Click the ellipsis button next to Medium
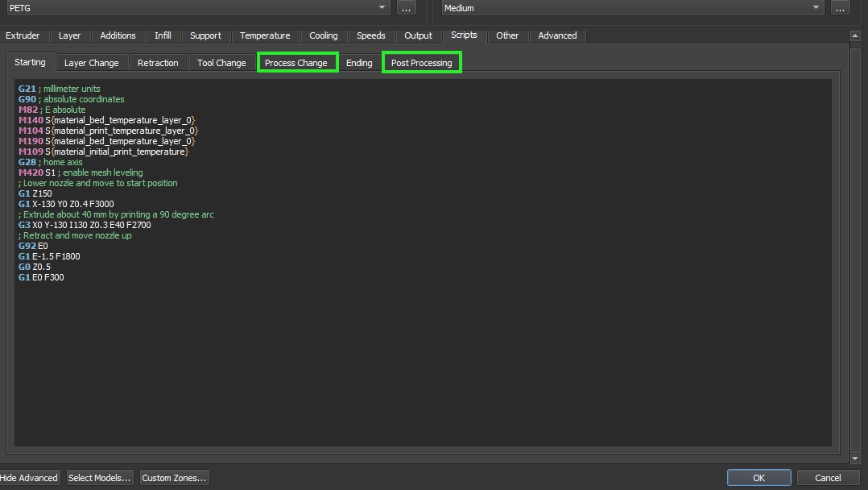 click(x=840, y=8)
